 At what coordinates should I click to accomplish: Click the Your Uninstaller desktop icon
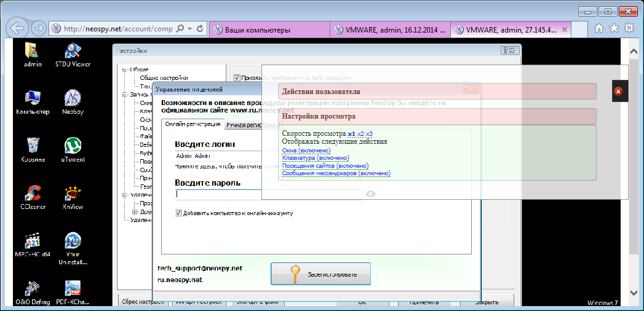[73, 249]
